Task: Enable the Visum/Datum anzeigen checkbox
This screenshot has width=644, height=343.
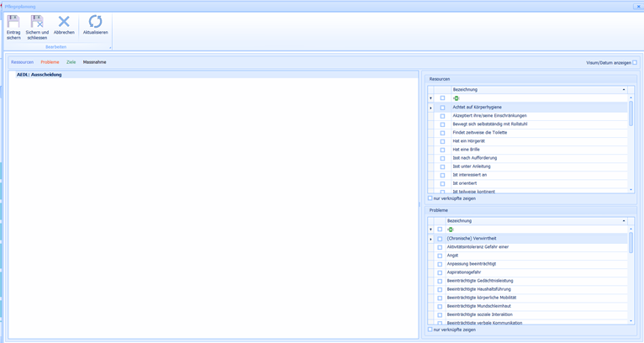Action: [635, 62]
